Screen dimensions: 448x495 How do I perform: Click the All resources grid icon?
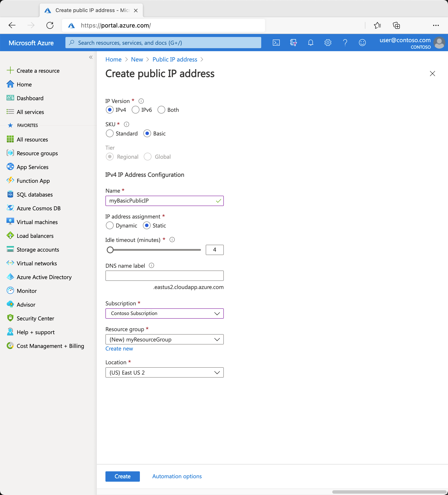tap(10, 139)
